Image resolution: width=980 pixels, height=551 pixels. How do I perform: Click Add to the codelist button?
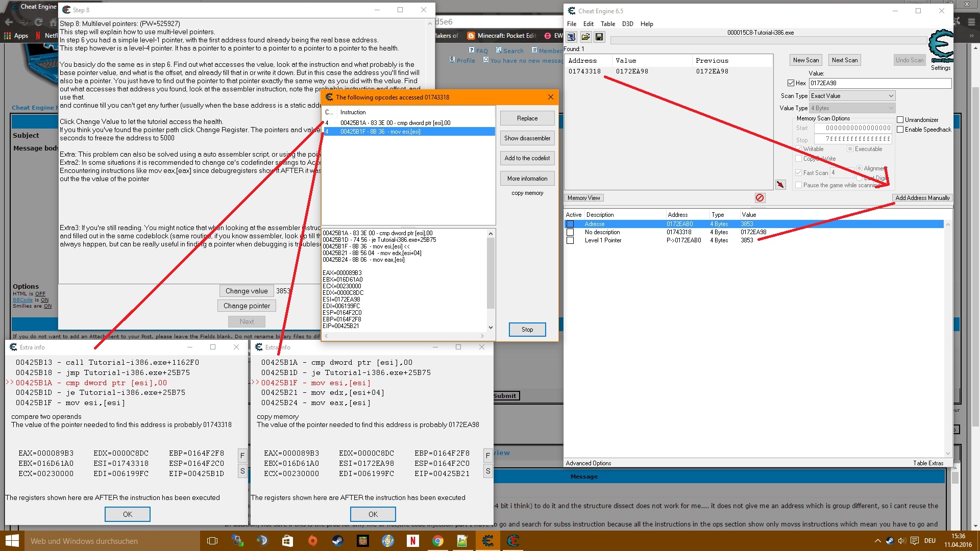[527, 158]
